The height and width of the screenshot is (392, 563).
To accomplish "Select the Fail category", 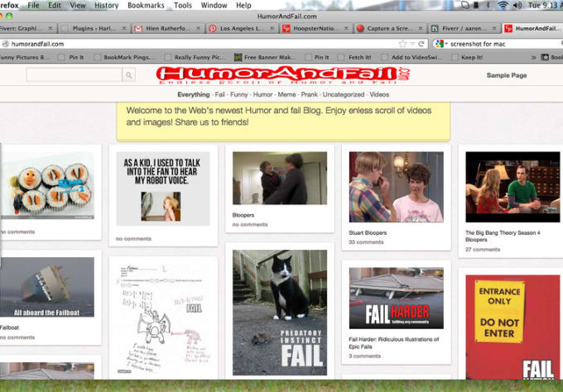I will pyautogui.click(x=219, y=94).
